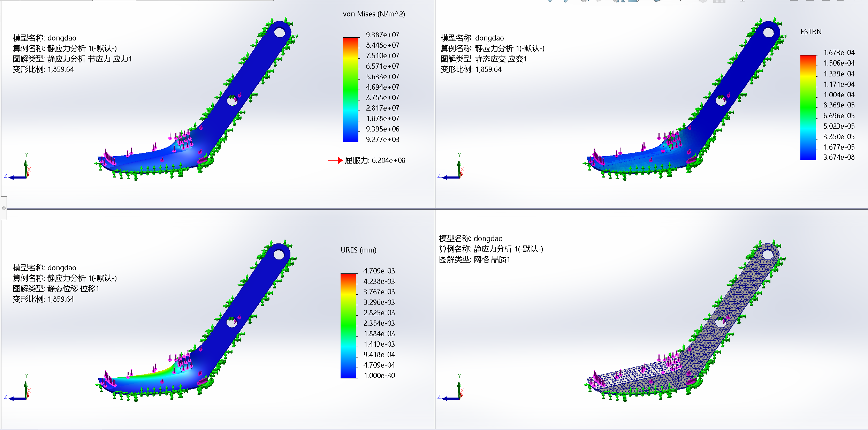
Task: Click minimum displacement value 1.000e-30
Action: (379, 376)
